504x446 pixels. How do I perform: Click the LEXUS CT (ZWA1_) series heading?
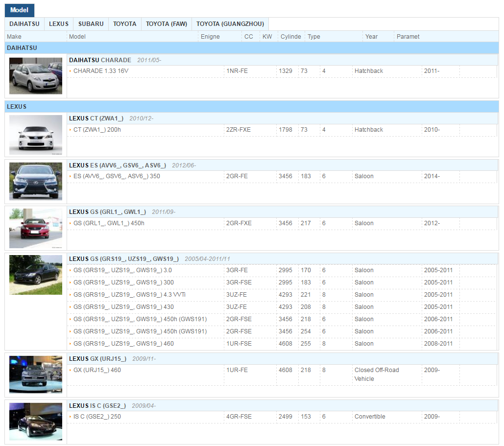(96, 118)
